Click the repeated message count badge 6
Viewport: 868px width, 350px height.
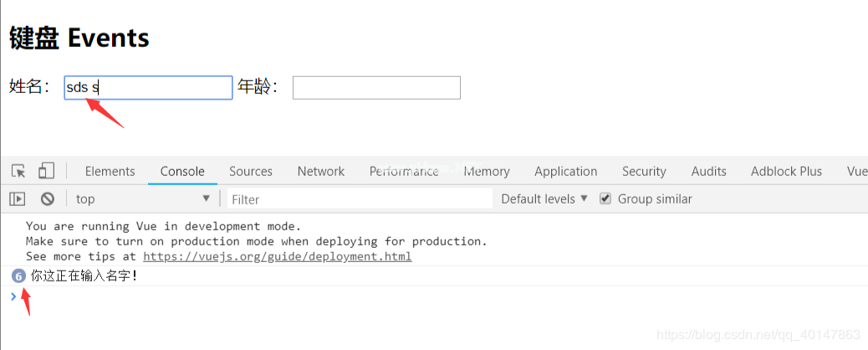coord(18,275)
